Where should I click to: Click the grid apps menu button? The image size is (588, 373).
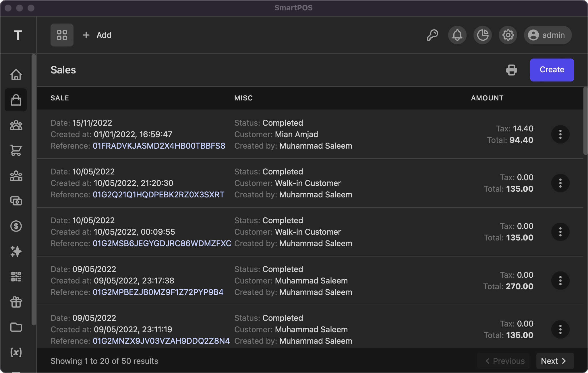click(62, 35)
